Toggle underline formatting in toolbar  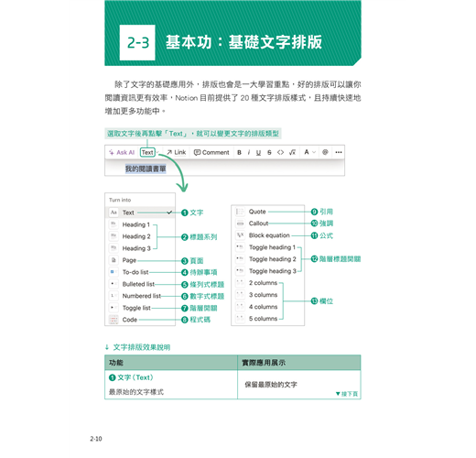258,152
